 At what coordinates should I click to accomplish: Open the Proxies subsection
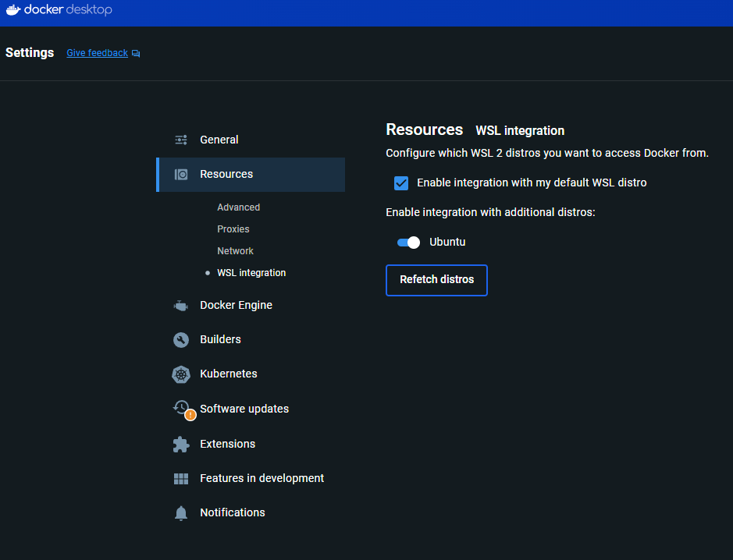tap(233, 229)
